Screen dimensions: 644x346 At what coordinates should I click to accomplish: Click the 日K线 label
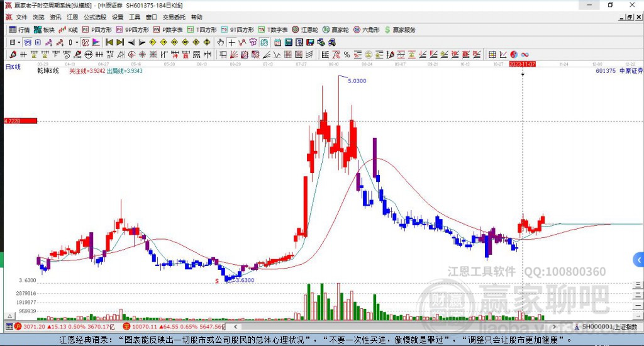point(13,67)
